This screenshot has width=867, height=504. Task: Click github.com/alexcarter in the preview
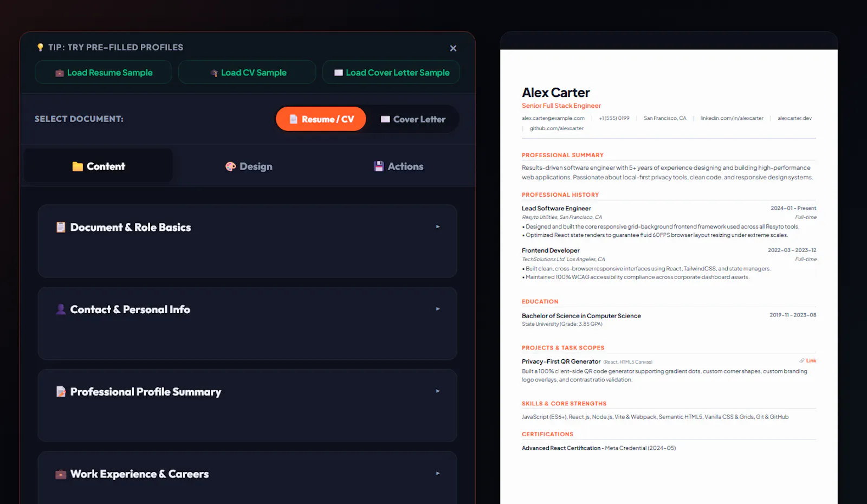pos(557,128)
